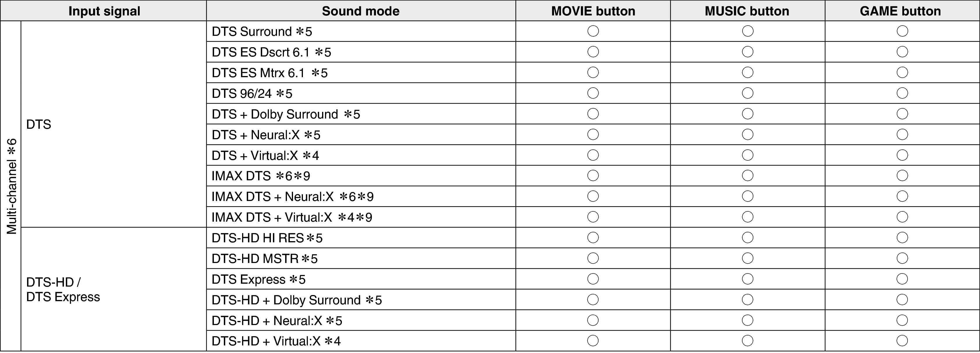This screenshot has height=353, width=980.
Task: Click MOVIE circle in DTS-HD + Virtual:X row
Action: pos(593,341)
